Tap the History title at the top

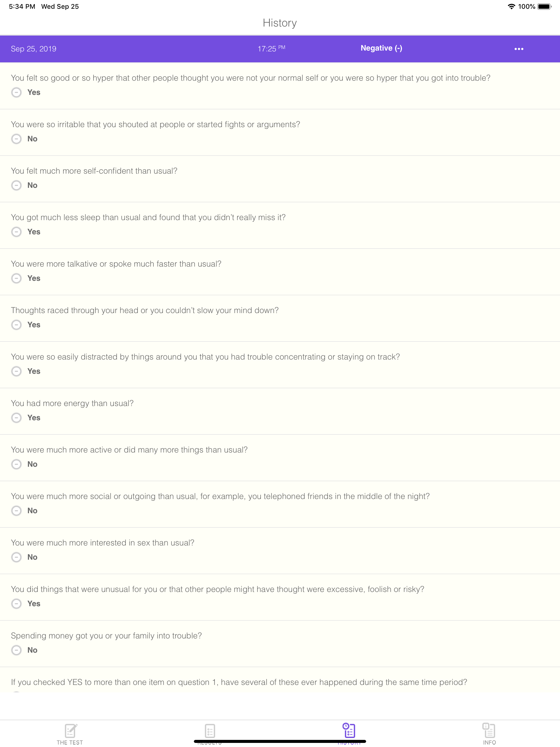280,23
